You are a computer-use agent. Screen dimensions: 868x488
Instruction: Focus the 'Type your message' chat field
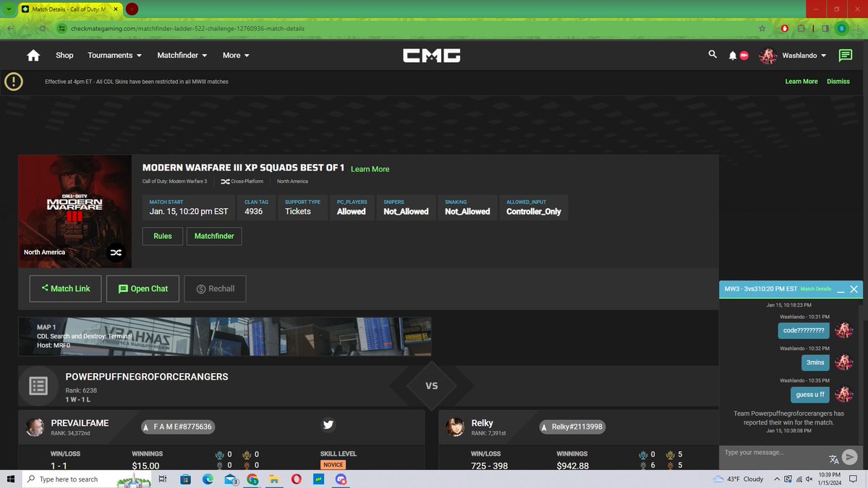(x=772, y=453)
